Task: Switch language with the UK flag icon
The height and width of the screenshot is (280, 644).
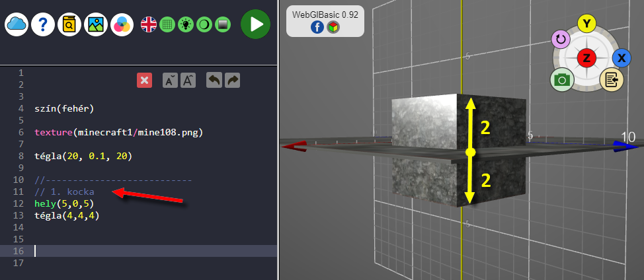Action: (x=149, y=24)
